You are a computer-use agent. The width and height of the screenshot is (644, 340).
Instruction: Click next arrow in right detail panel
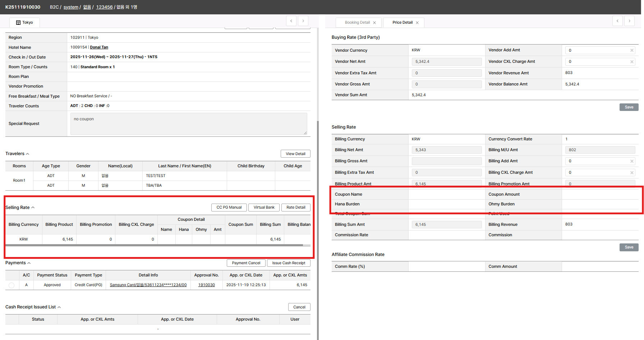[629, 21]
